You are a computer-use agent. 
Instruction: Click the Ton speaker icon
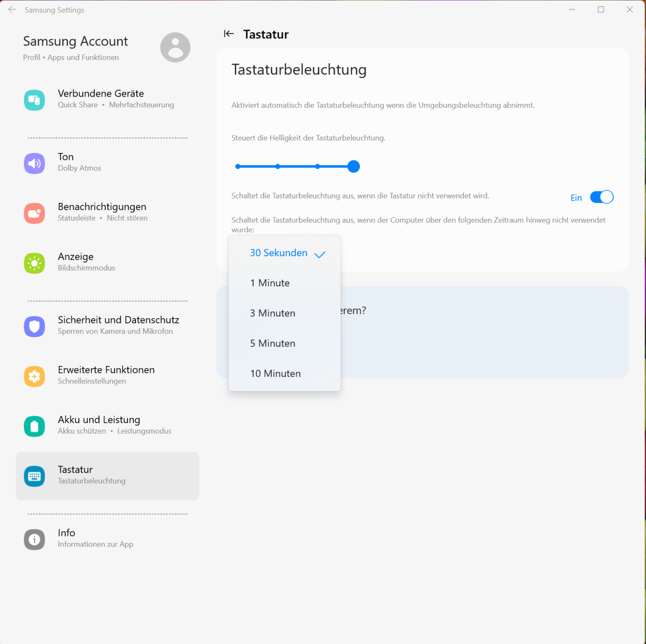34,163
